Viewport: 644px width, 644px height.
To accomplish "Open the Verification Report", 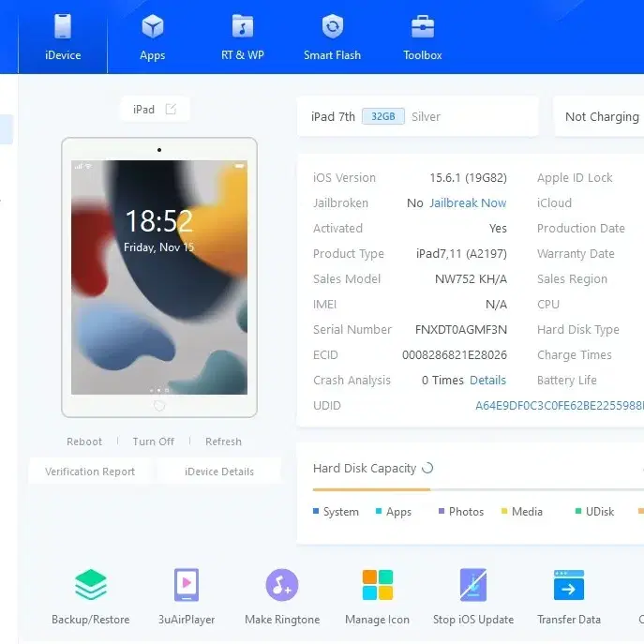I will 90,472.
